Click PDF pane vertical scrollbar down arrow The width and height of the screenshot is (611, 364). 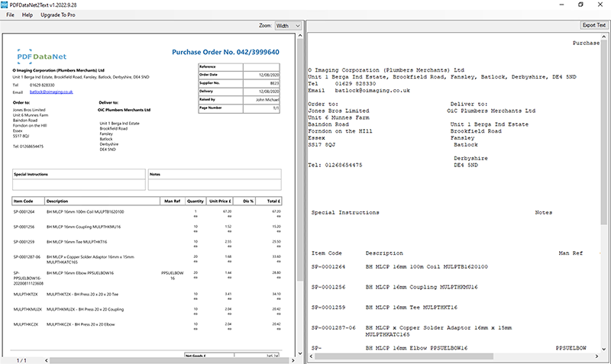click(x=300, y=353)
